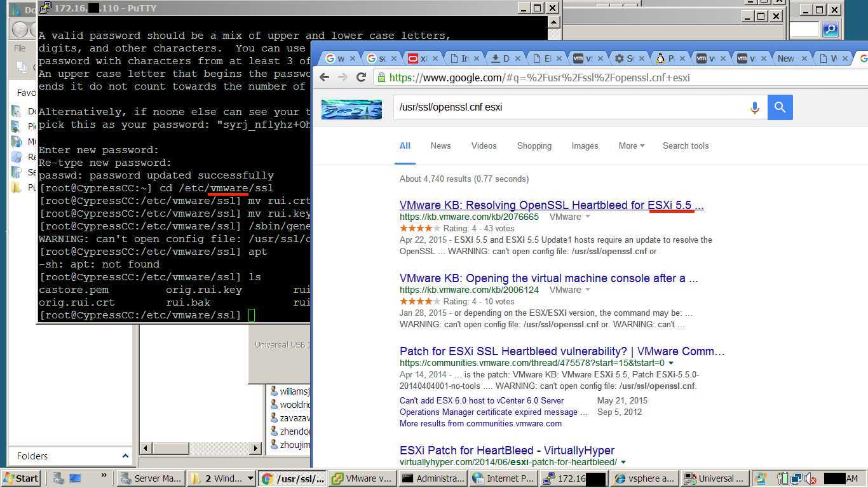The image size is (868, 488).
Task: Switch to VMware vSphere taskbar button
Action: [362, 478]
